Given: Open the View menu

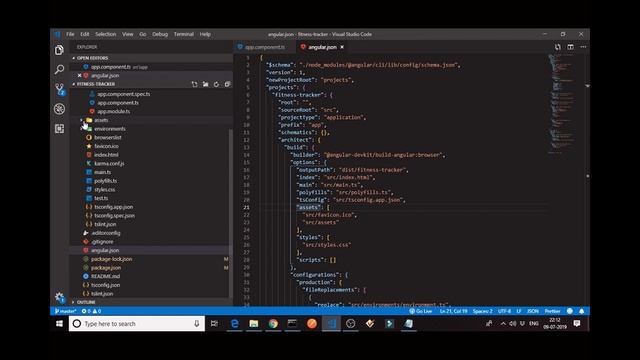Looking at the screenshot, I should (x=128, y=34).
